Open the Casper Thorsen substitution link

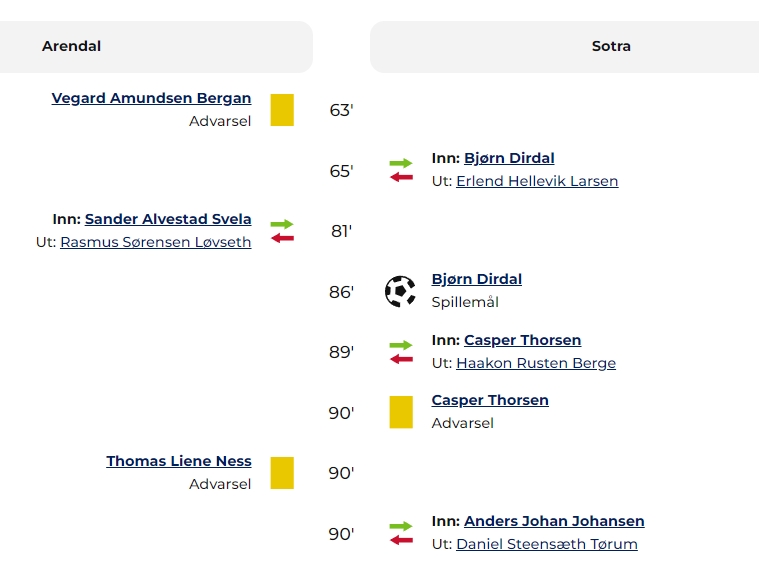(x=523, y=340)
